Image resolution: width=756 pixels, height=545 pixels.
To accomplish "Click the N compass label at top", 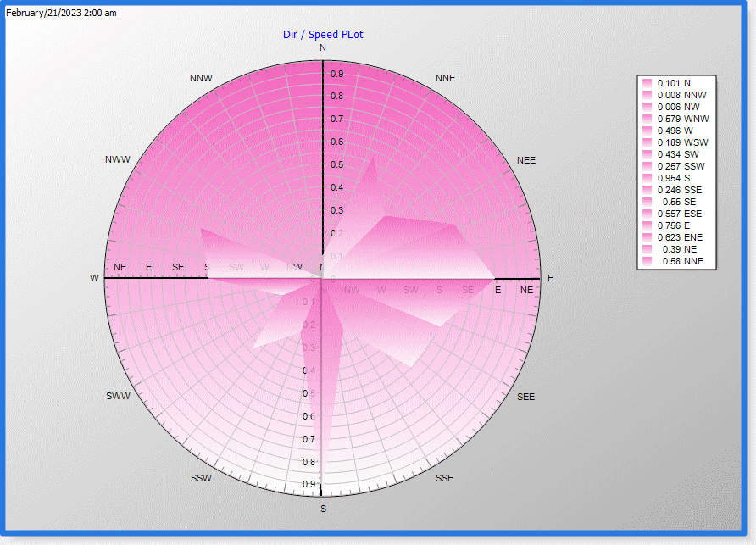I will click(323, 47).
